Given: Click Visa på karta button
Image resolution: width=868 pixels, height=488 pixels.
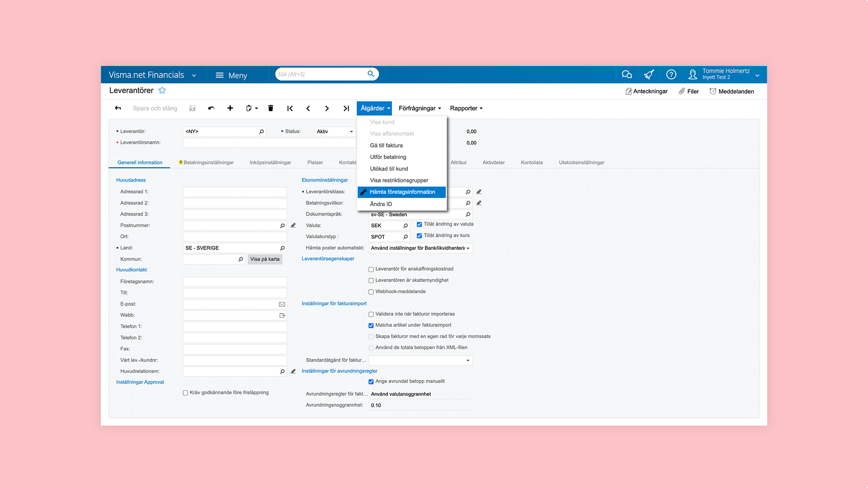Looking at the screenshot, I should [x=265, y=259].
